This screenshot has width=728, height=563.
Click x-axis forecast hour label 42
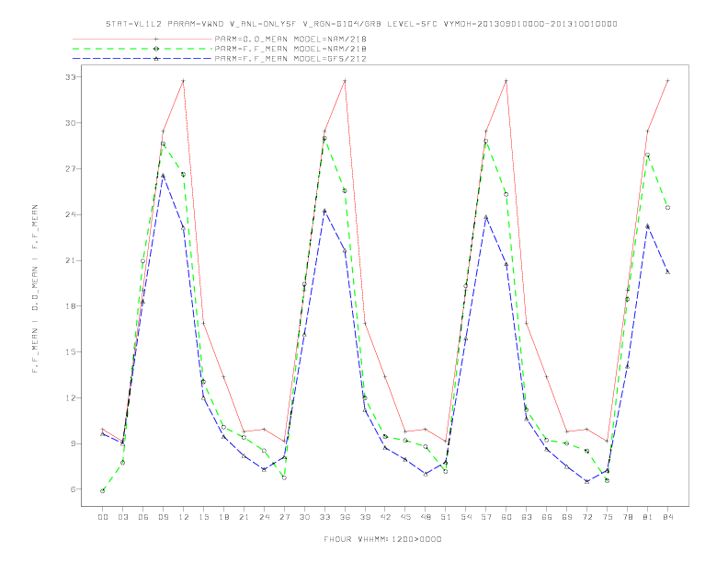(385, 517)
